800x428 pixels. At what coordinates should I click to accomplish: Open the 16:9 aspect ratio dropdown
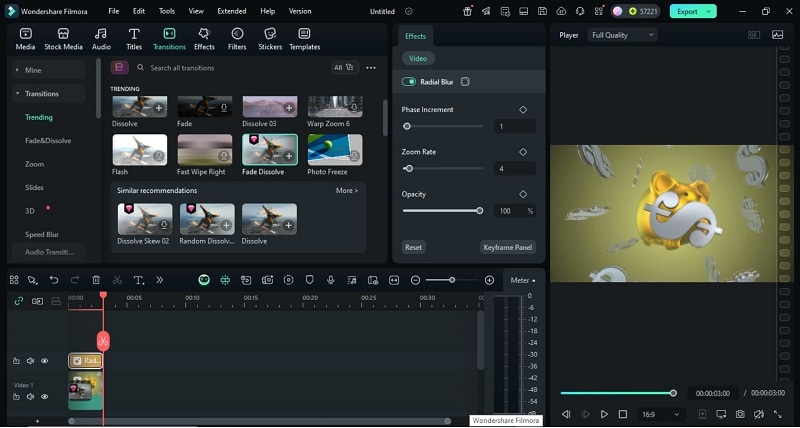coord(661,414)
